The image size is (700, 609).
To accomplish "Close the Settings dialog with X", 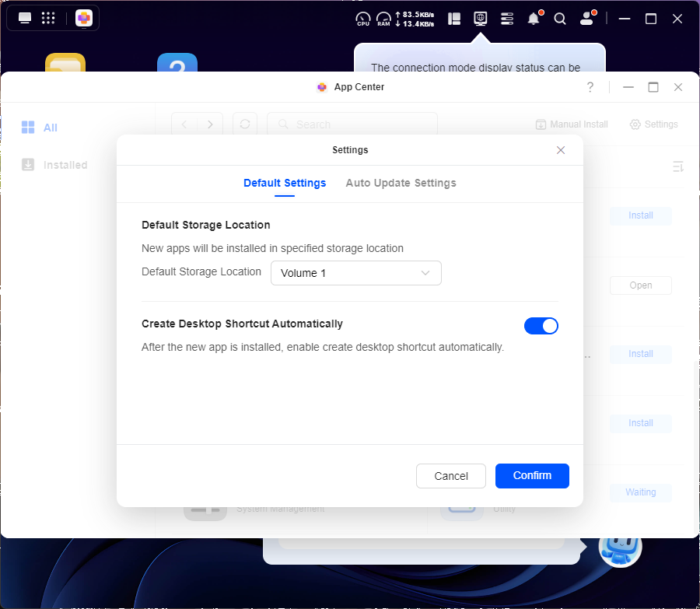I will [561, 150].
